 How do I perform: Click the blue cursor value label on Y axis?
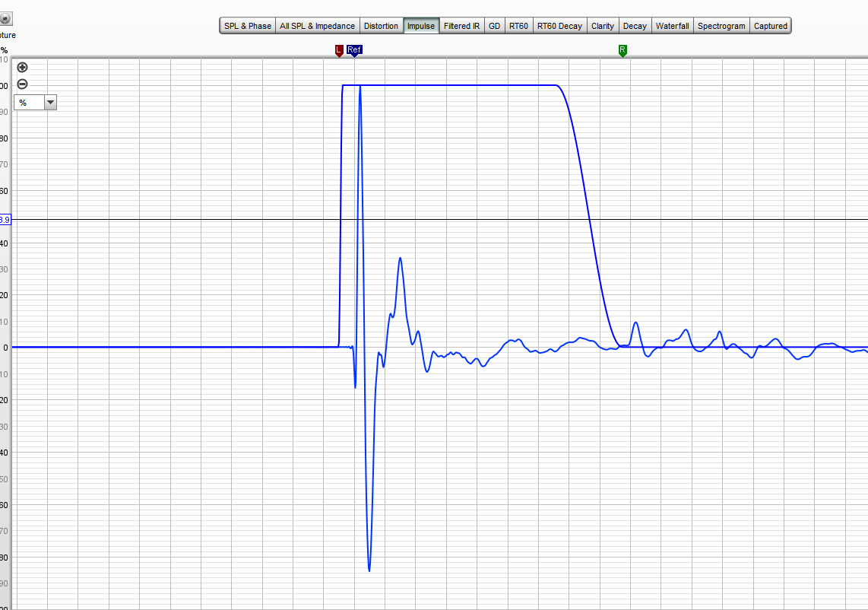pyautogui.click(x=5, y=220)
